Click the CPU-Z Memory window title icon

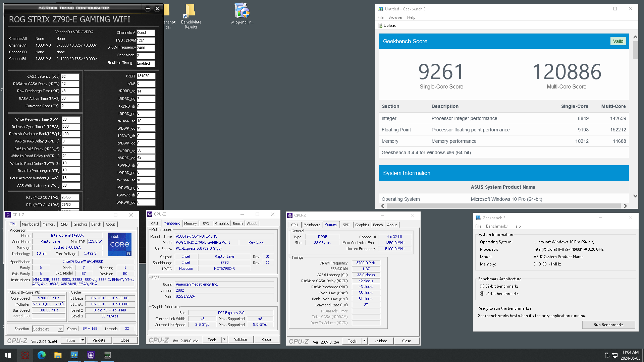click(x=290, y=216)
